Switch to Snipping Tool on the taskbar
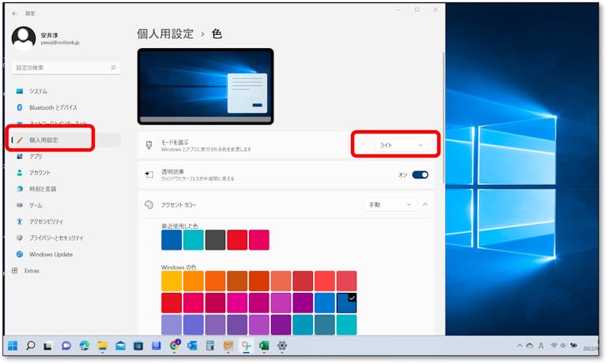Viewport: 607px width, 364px height. point(247,346)
